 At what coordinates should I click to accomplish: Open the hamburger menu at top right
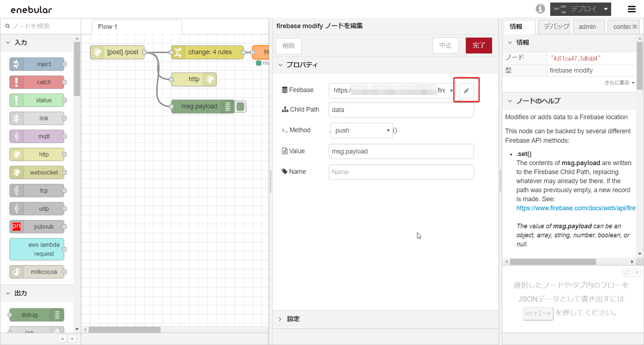[x=632, y=9]
